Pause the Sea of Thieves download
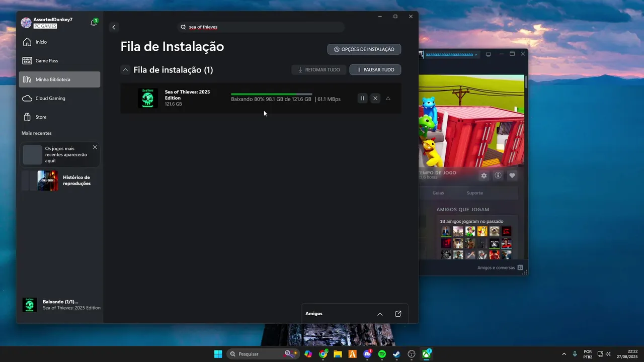644x362 pixels. 362,99
